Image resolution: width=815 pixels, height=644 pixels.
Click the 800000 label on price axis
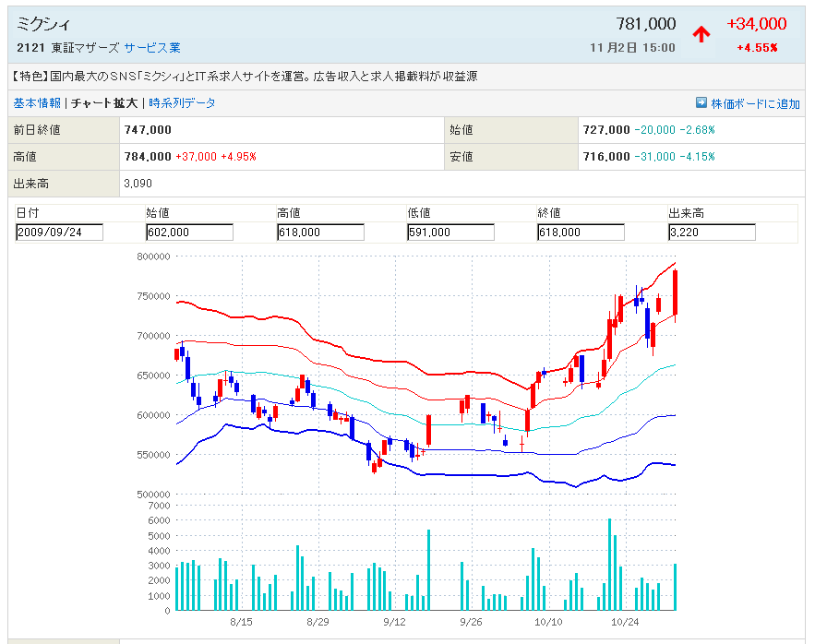click(150, 256)
